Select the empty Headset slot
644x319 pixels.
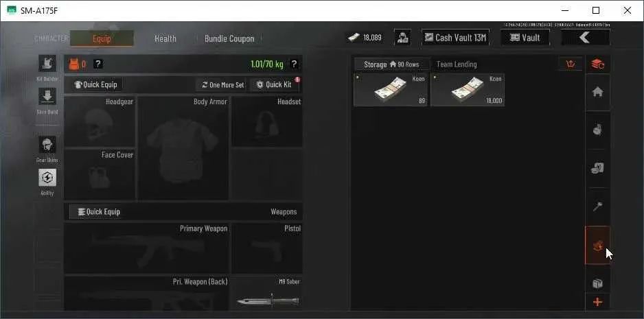(267, 121)
